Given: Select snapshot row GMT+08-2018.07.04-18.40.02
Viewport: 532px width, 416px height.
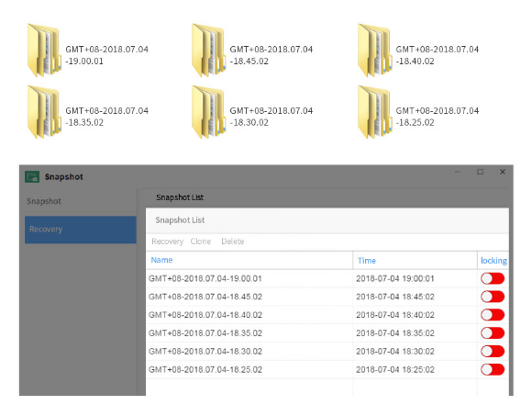Looking at the screenshot, I should [x=327, y=315].
